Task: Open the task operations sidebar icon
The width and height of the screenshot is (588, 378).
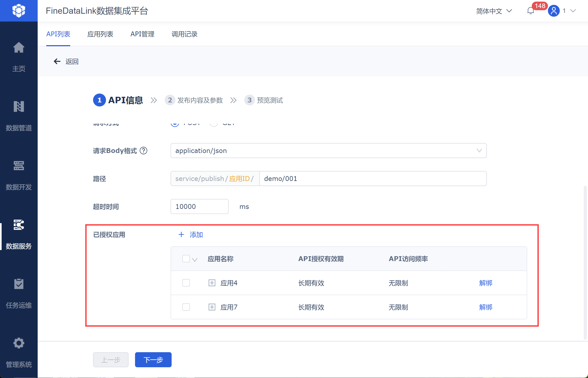Action: coord(19,284)
